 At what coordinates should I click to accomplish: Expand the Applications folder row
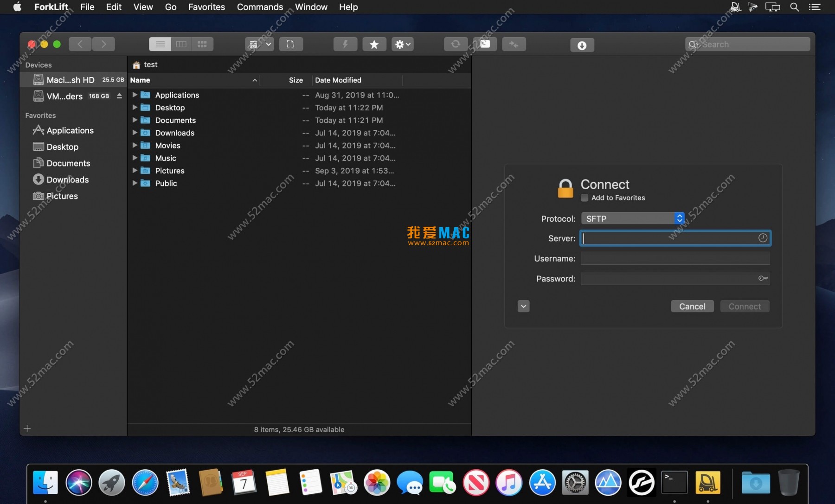tap(135, 95)
